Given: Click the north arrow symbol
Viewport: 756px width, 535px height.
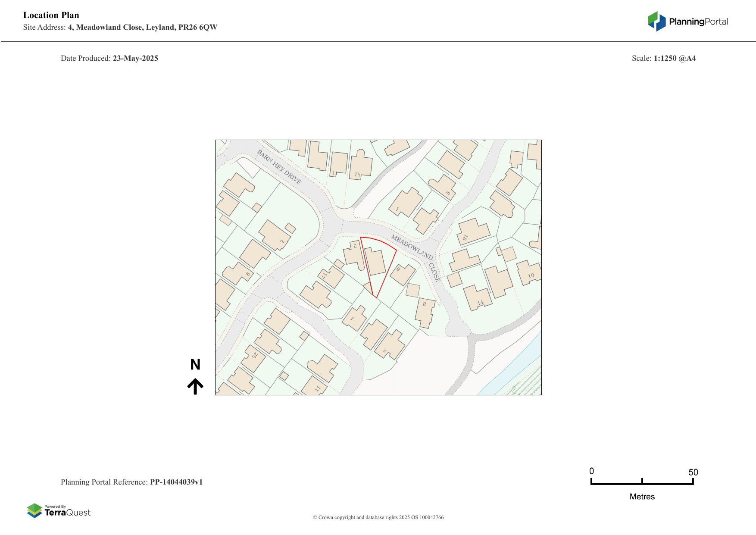Looking at the screenshot, I should [195, 386].
